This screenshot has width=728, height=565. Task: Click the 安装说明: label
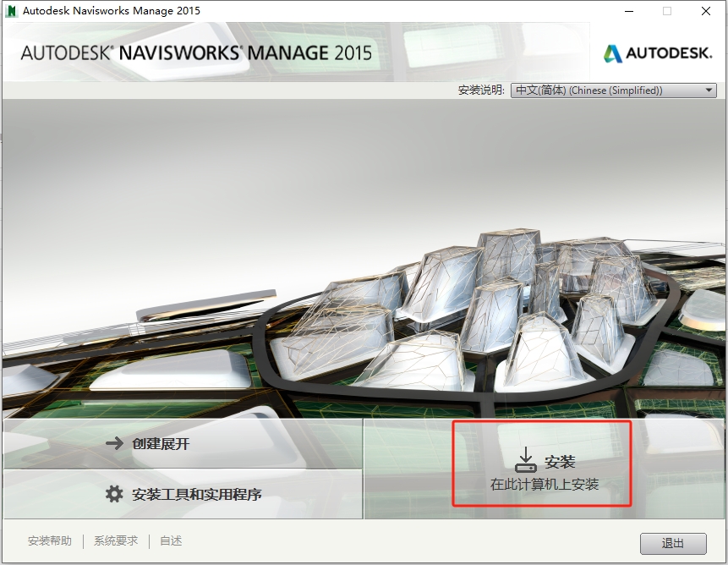coord(481,90)
